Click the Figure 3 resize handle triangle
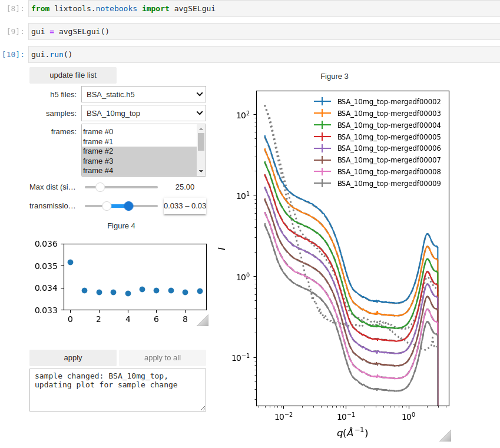Screen dimensions: 500x448 click(446, 436)
